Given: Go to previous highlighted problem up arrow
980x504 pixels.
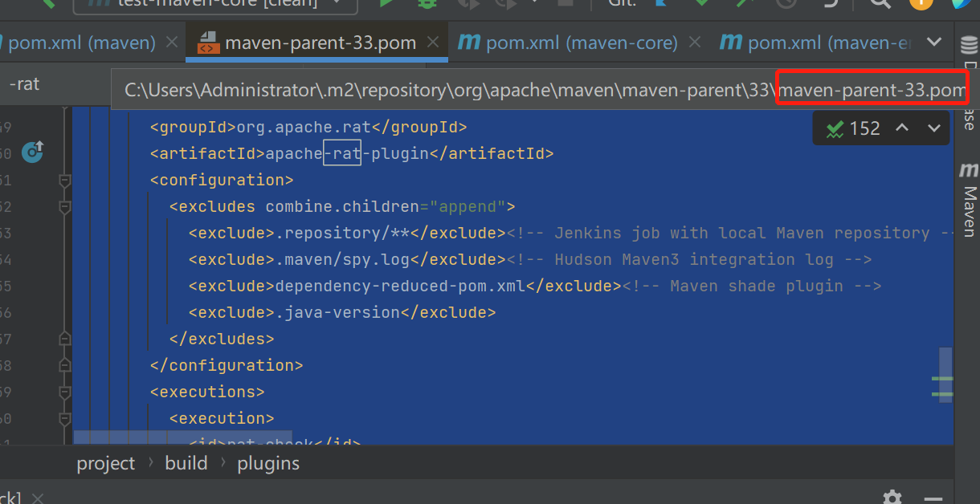Looking at the screenshot, I should pos(902,128).
